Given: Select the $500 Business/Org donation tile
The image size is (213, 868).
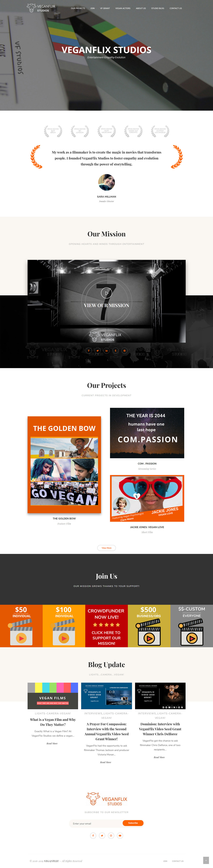Looking at the screenshot, I should [149, 625].
